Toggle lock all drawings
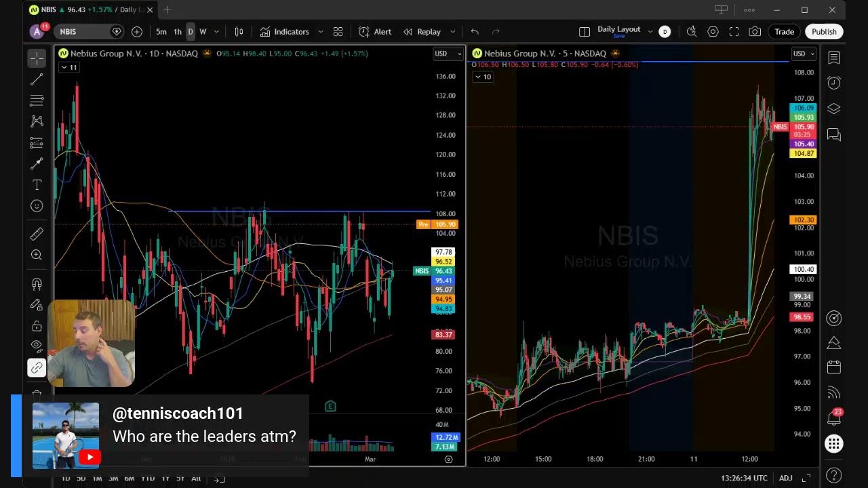This screenshot has height=488, width=868. pos(37,326)
